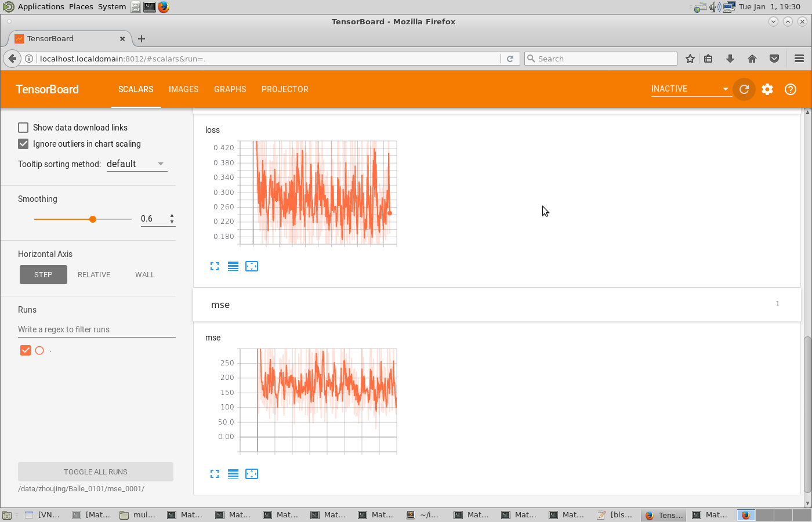Fit mse chart domain to data

(x=252, y=474)
